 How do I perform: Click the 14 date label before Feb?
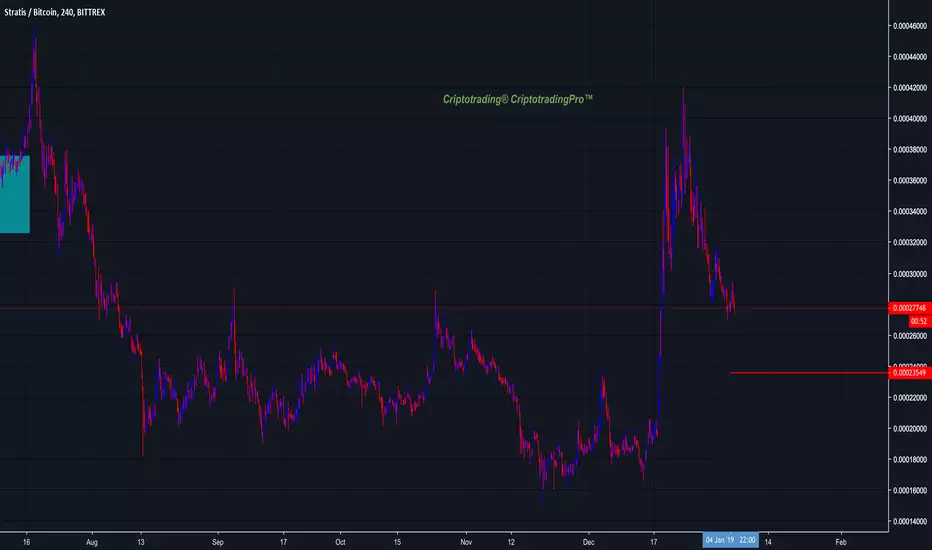pos(768,542)
